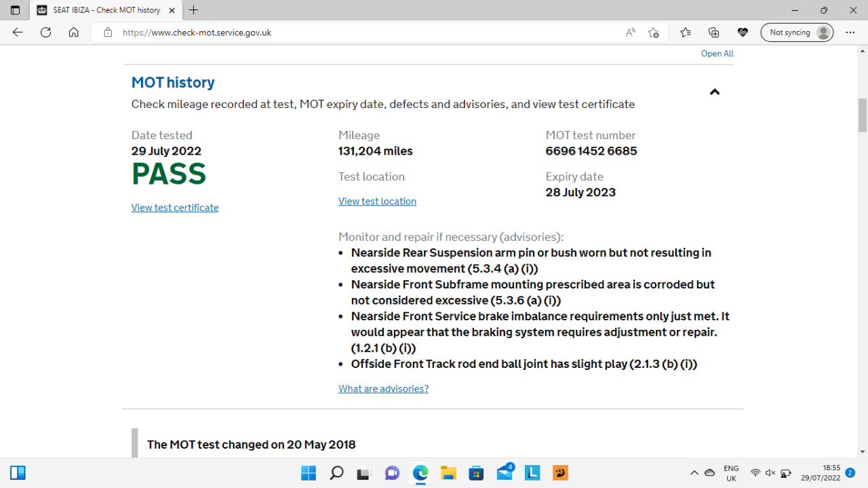Viewport: 868px width, 488px height.
Task: Open the Windows Widgets panel icon
Action: 18,473
